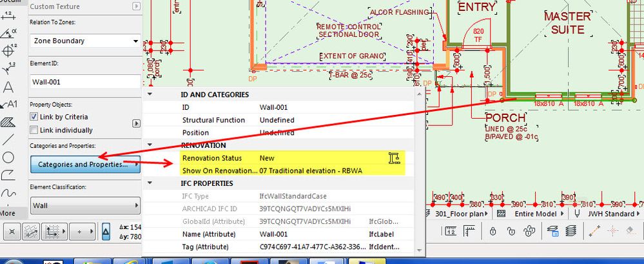644x264 pixels.
Task: Select the Tag (Attribute) value C974C697
Action: coord(313,247)
